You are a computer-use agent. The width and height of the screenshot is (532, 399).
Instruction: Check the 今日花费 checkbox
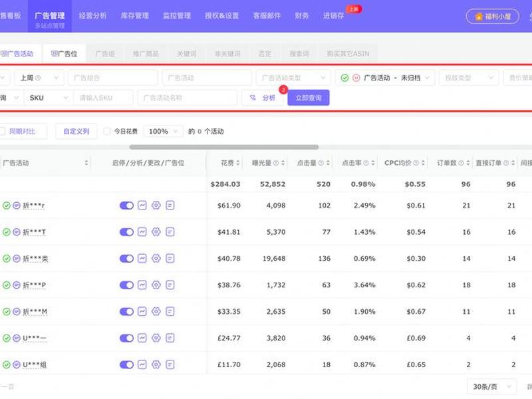[107, 131]
